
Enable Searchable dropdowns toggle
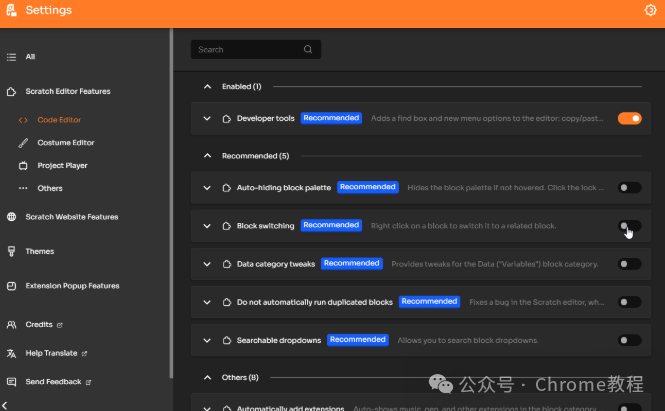click(x=629, y=340)
